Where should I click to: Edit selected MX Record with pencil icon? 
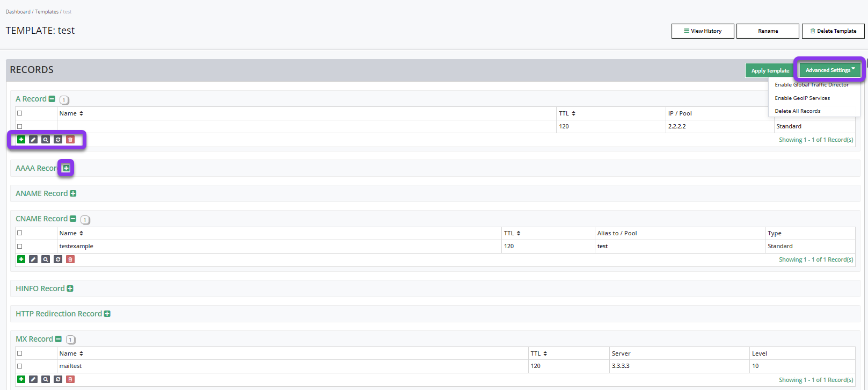[33, 379]
